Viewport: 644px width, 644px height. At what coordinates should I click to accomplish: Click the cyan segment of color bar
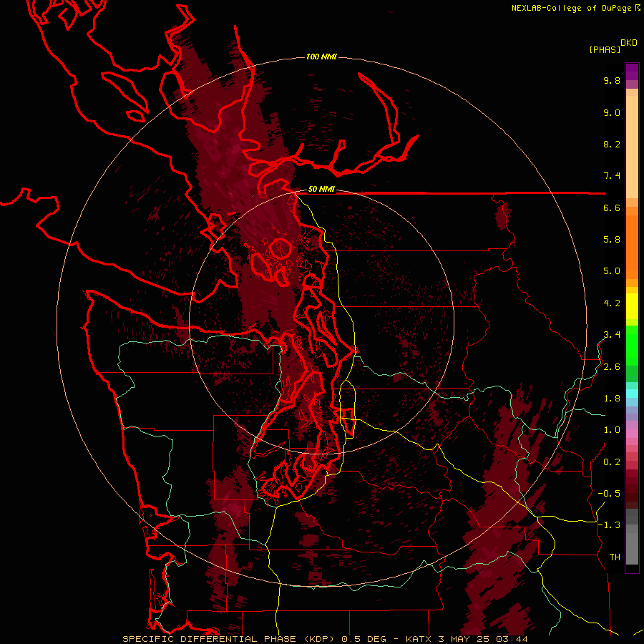632,393
